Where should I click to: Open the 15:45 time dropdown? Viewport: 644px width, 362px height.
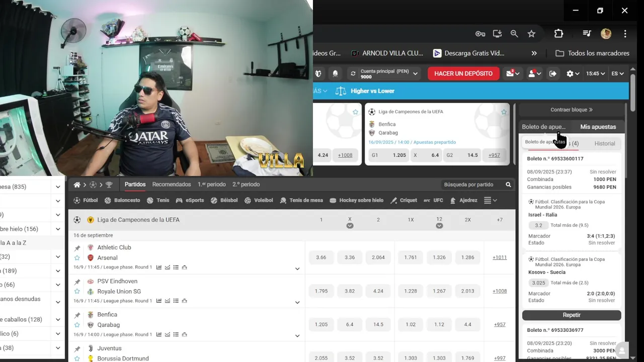coord(596,73)
